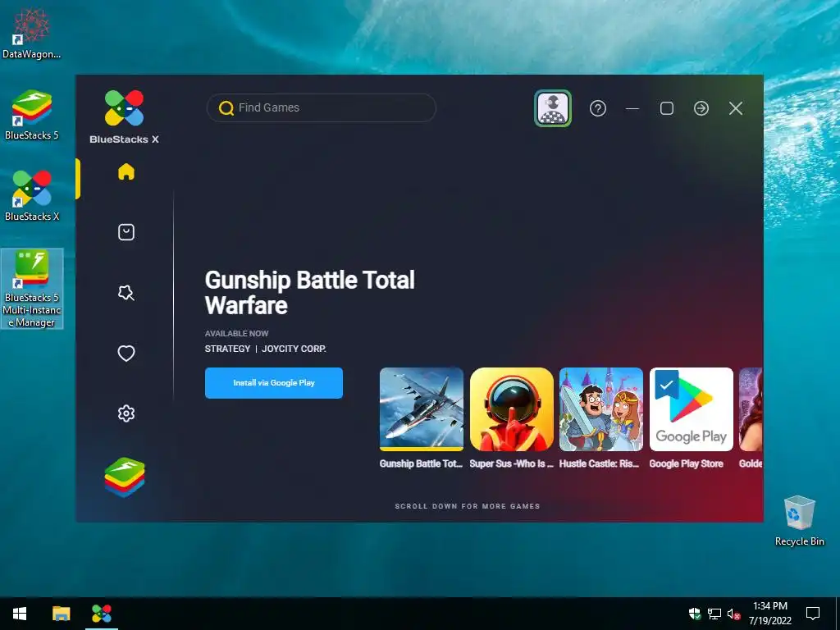Open the store bag icon in sidebar
This screenshot has height=630, width=840.
point(126,232)
